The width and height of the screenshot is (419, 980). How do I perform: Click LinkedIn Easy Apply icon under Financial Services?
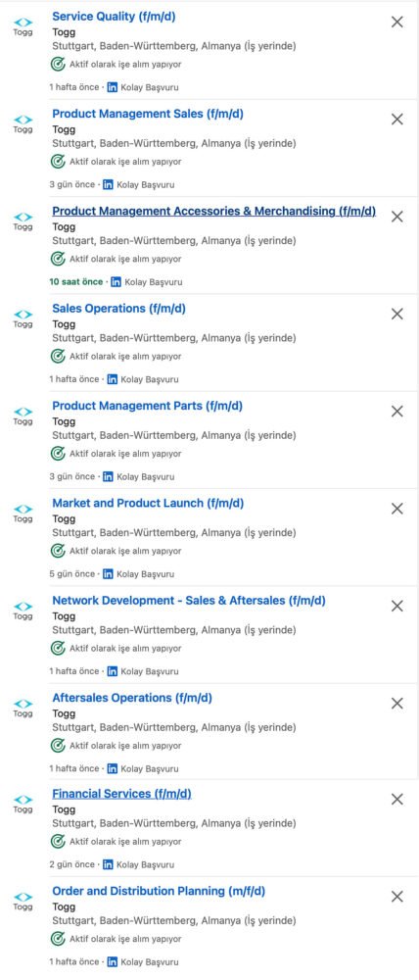pyautogui.click(x=108, y=864)
